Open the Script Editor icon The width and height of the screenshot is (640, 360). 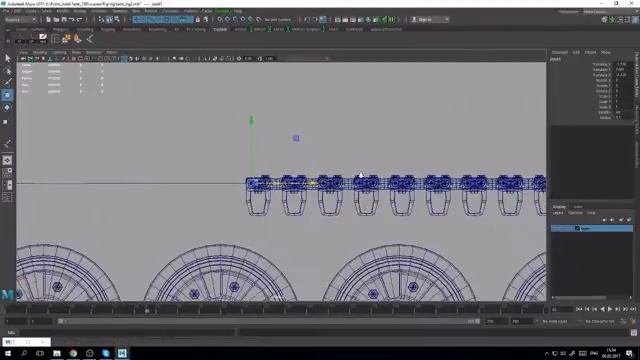[x=634, y=333]
